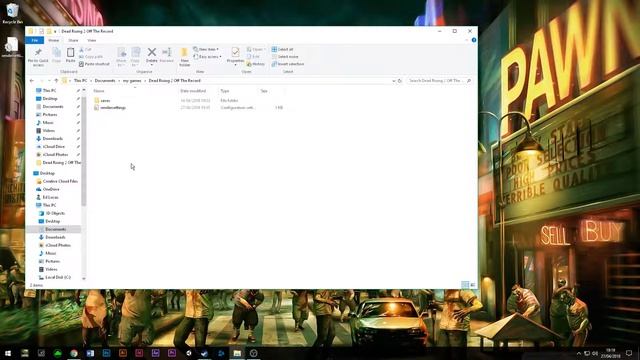This screenshot has height=360, width=640.
Task: Open Word from the taskbar
Action: click(x=90, y=353)
